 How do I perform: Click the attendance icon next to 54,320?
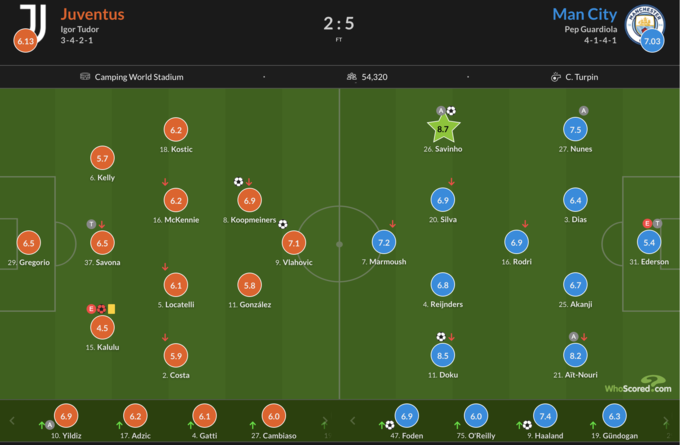click(351, 77)
